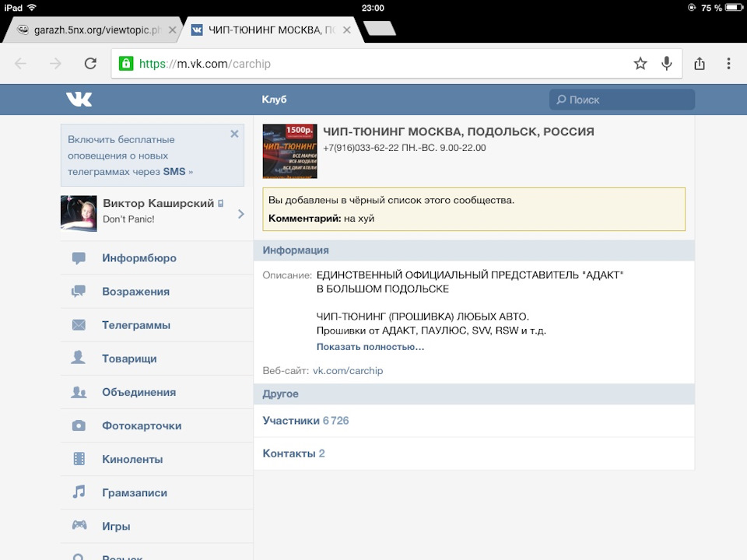Image resolution: width=747 pixels, height=560 pixels.
Task: Tap the microphone voice search icon
Action: click(x=666, y=64)
